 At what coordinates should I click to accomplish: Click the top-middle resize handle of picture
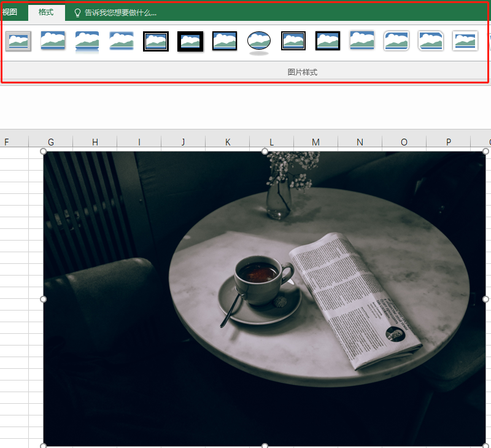[x=265, y=152]
